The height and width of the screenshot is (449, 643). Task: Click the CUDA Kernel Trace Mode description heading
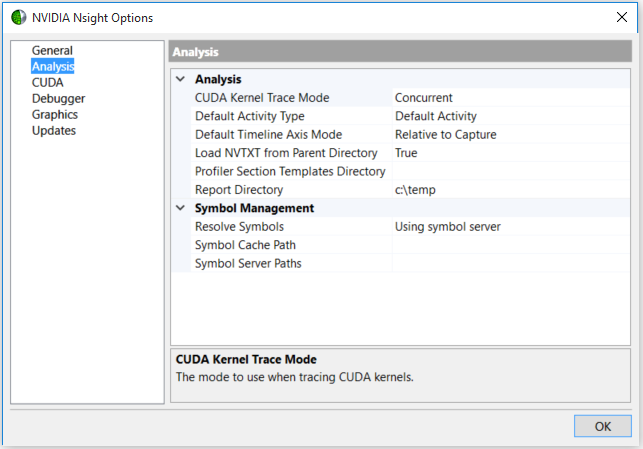click(x=246, y=359)
